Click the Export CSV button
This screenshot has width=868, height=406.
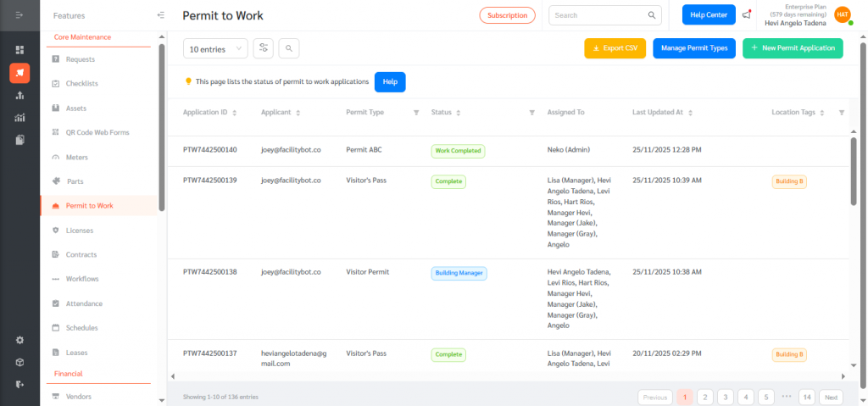(x=615, y=48)
